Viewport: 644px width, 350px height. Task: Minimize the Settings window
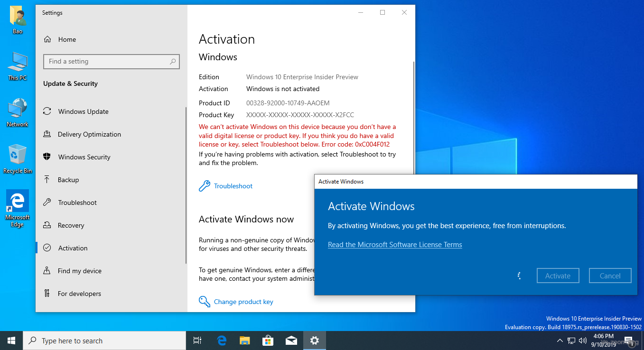point(361,13)
